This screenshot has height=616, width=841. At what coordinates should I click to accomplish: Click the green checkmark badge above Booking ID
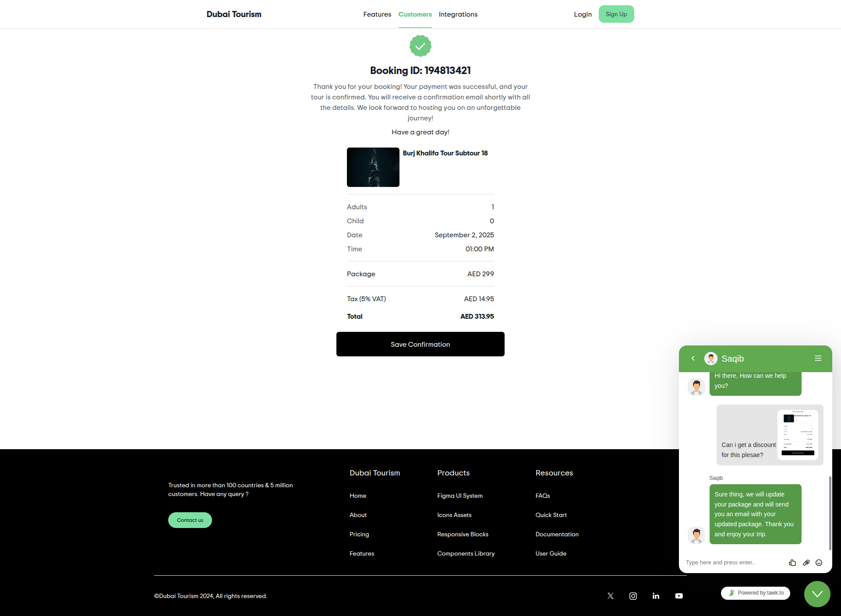pyautogui.click(x=420, y=46)
